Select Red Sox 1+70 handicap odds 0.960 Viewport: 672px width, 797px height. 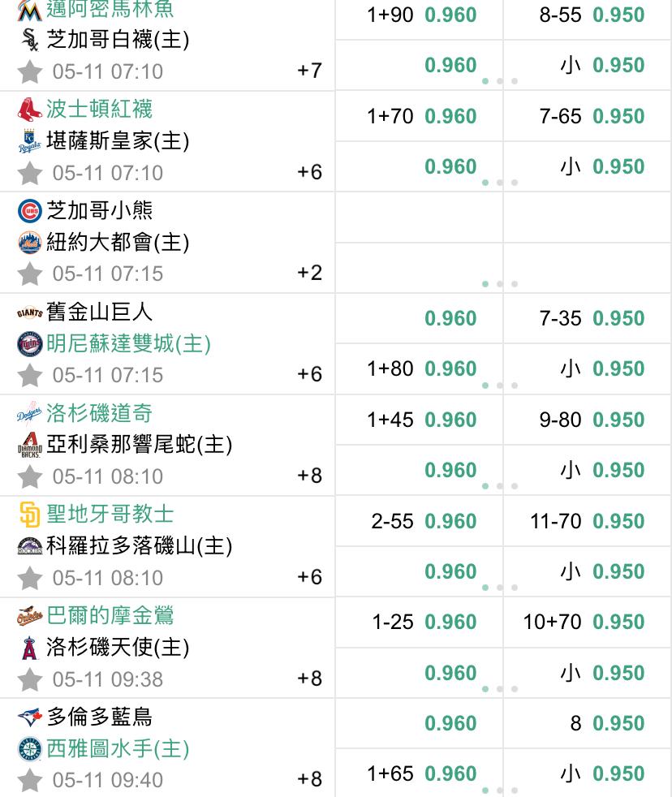coord(419,116)
